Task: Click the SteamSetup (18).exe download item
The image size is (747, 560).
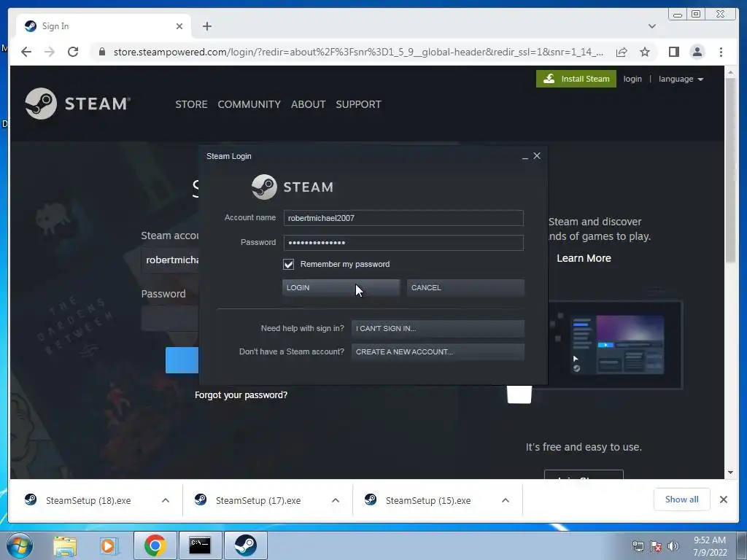Action: click(x=88, y=500)
